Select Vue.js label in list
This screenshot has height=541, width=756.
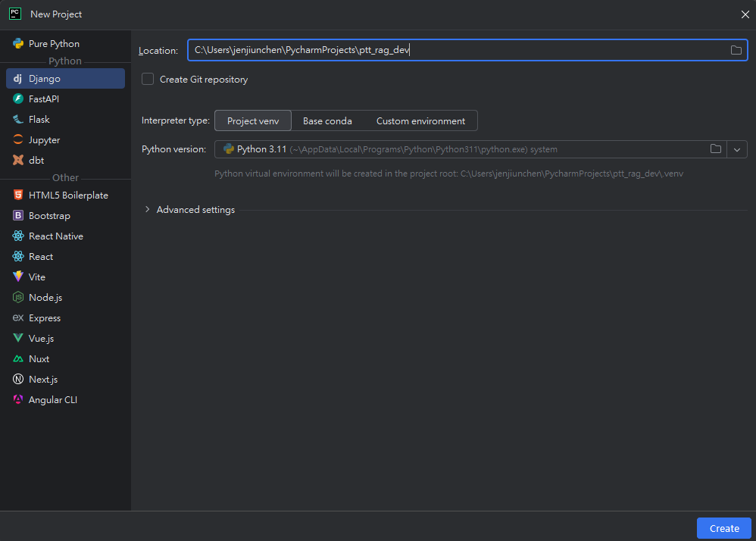click(x=41, y=339)
